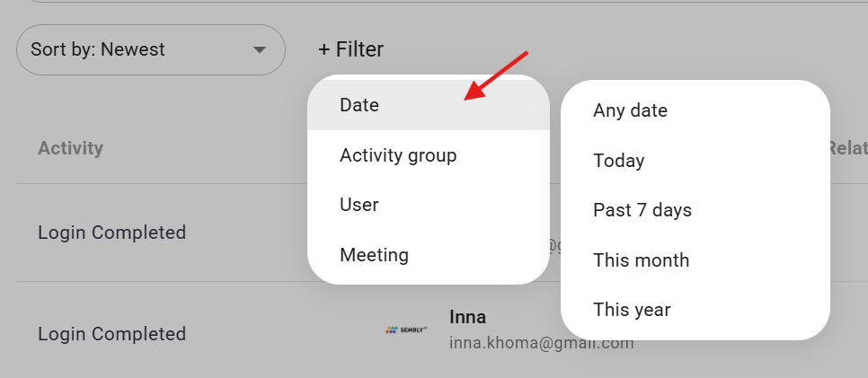Viewport: 868px width, 378px height.
Task: Click the user name Inna
Action: coord(467,317)
